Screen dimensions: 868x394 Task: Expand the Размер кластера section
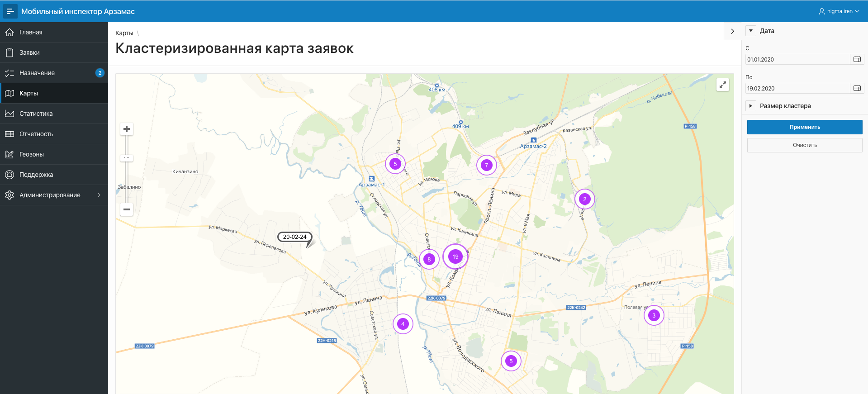(x=751, y=106)
